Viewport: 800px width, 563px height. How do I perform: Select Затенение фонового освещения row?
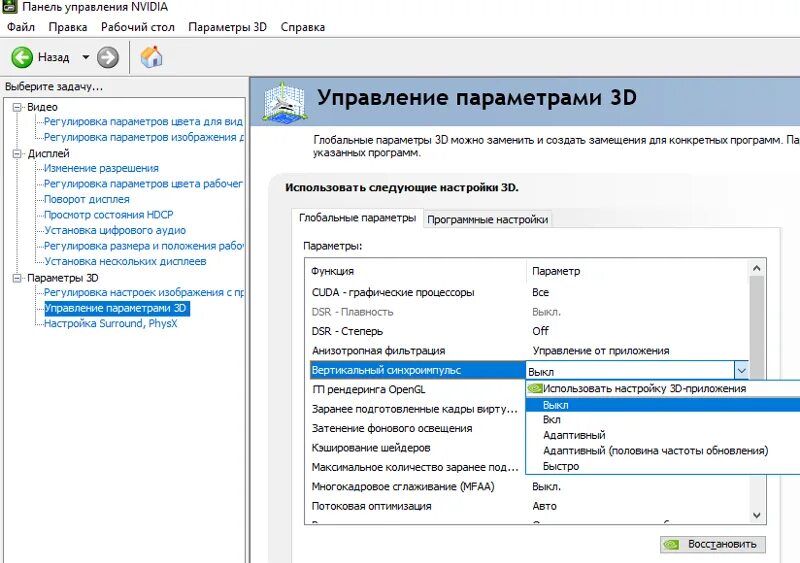(x=416, y=428)
